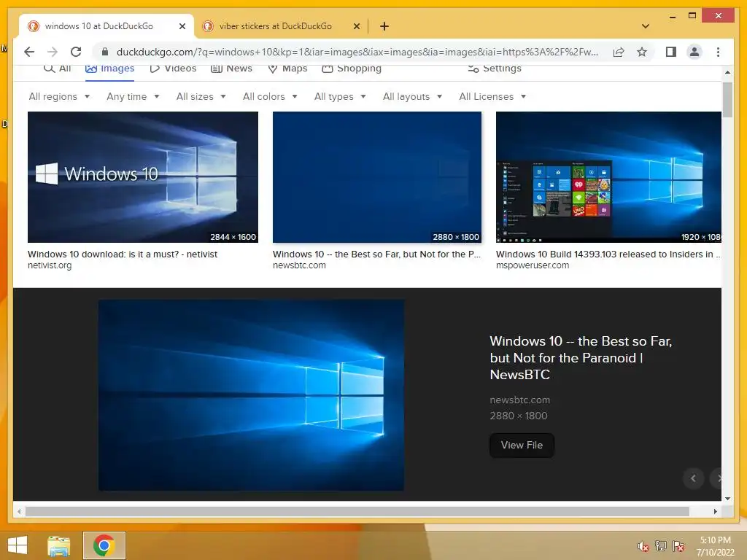Click the padlock site info icon
This screenshot has height=560, width=747.
coord(105,52)
